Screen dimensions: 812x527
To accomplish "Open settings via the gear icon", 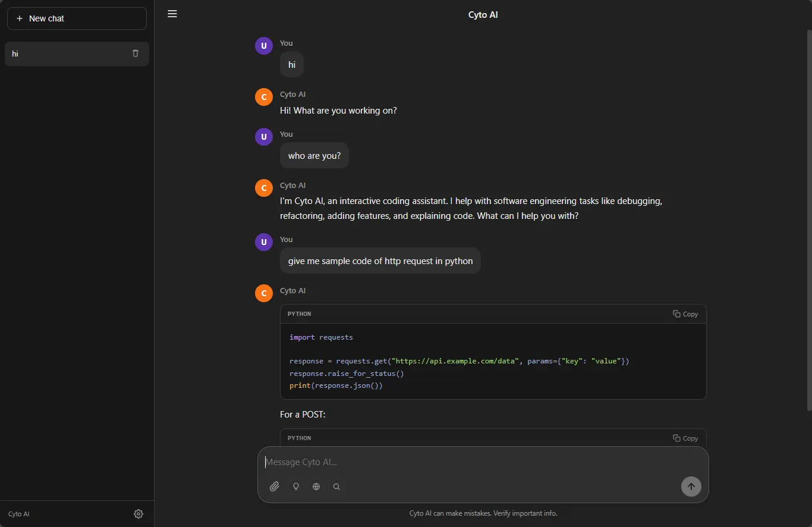I will [139, 514].
